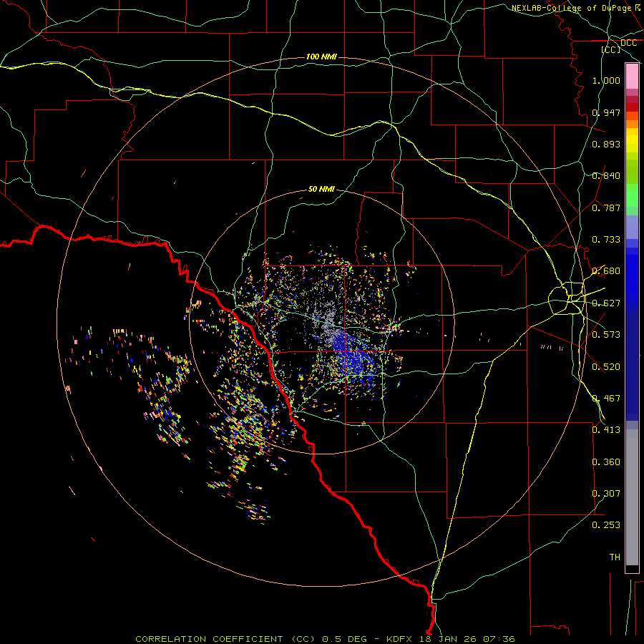Pick the pink segment of color bar
Screen dimensions: 644x644
pos(632,77)
